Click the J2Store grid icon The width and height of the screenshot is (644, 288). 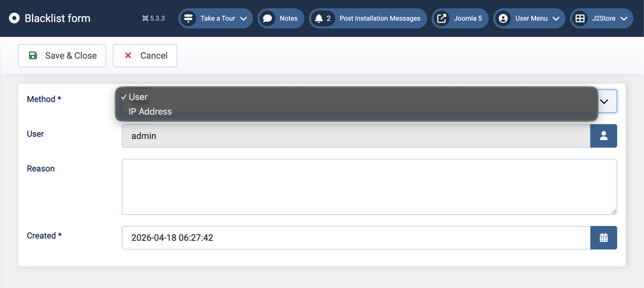click(x=580, y=19)
